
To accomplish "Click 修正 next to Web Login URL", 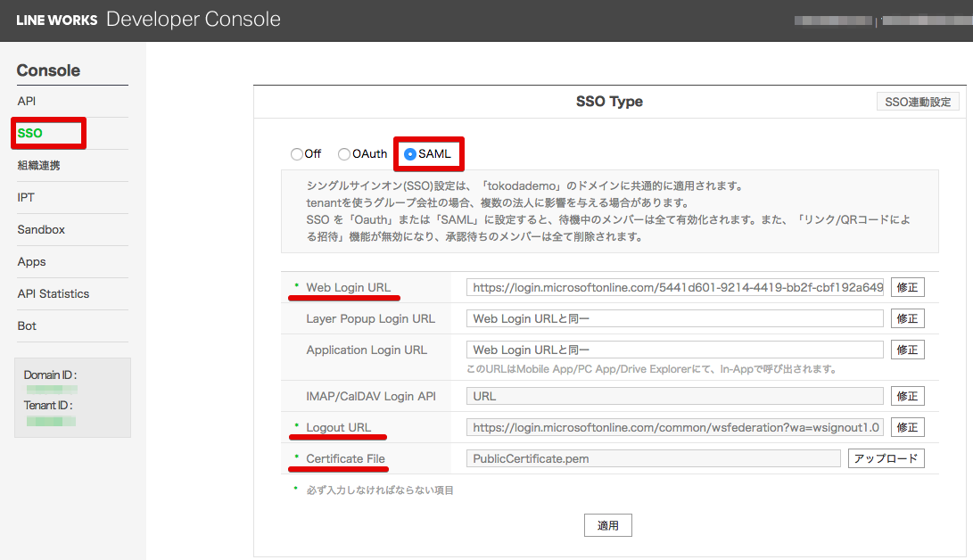I will [907, 286].
